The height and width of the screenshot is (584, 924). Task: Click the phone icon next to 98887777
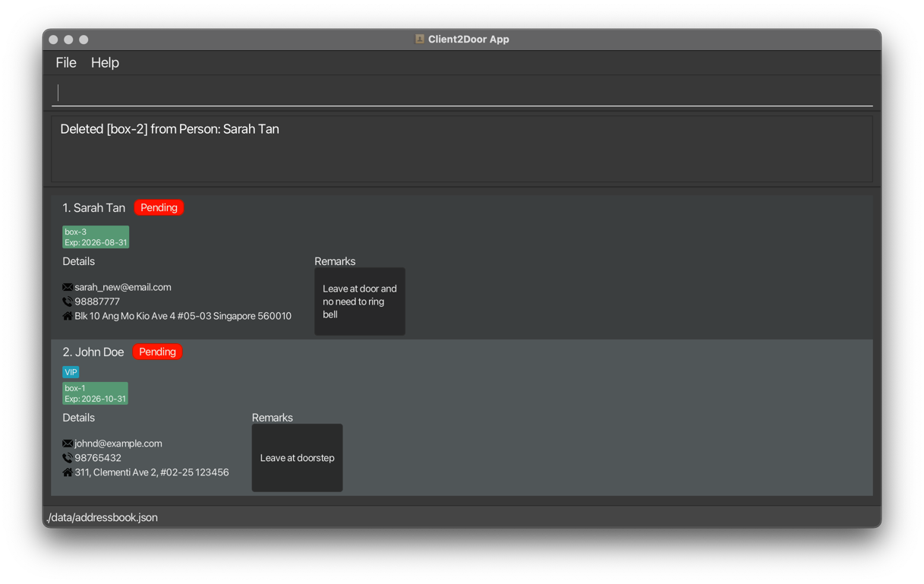tap(68, 301)
